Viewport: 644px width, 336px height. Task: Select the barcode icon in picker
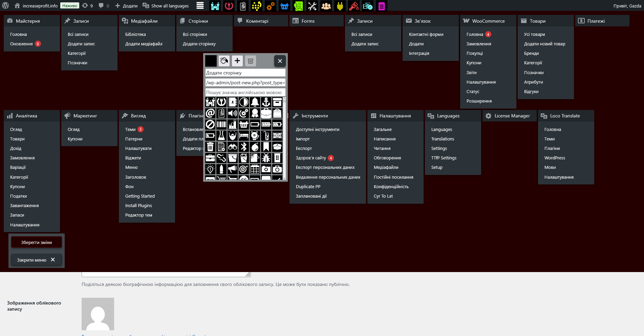point(221,124)
